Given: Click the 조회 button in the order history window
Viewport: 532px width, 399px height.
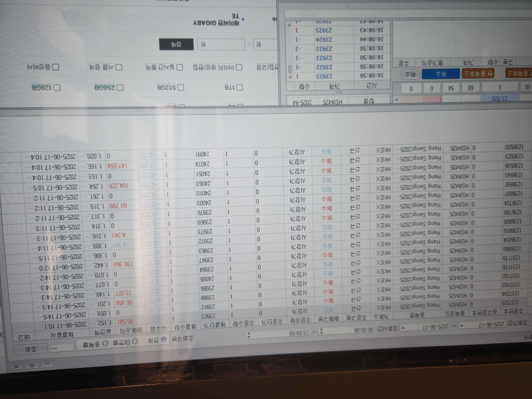Looking at the screenshot, I should [x=31, y=349].
